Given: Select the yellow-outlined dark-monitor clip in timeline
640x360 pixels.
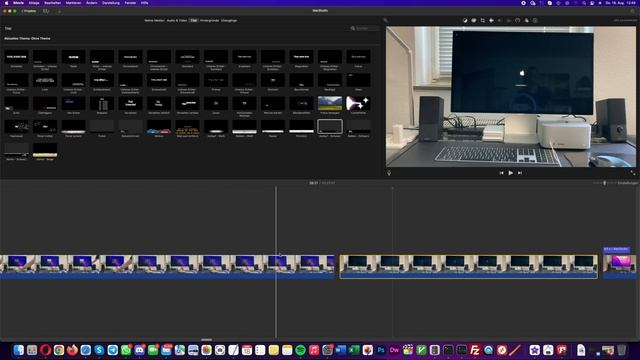Looking at the screenshot, I should (469, 267).
